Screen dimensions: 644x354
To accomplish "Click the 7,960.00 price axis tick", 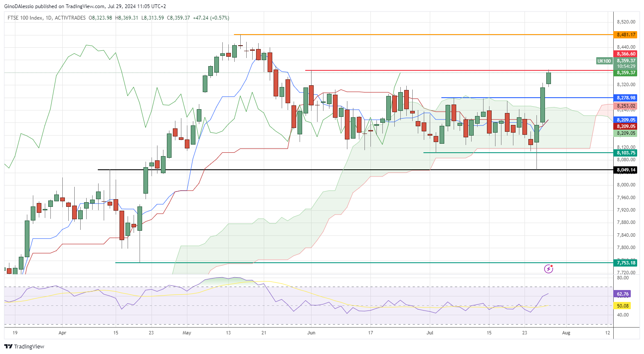I will [626, 197].
